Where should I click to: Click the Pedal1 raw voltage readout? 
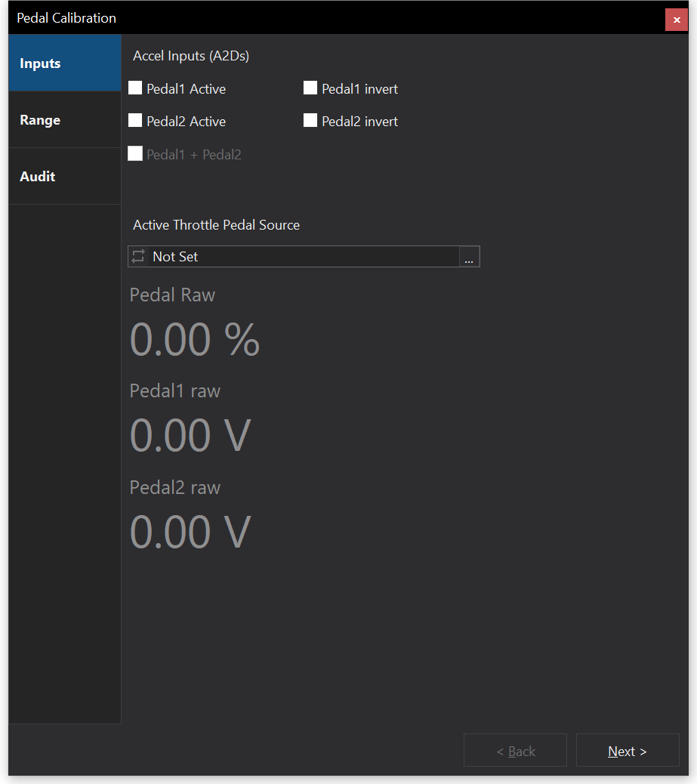pos(190,436)
